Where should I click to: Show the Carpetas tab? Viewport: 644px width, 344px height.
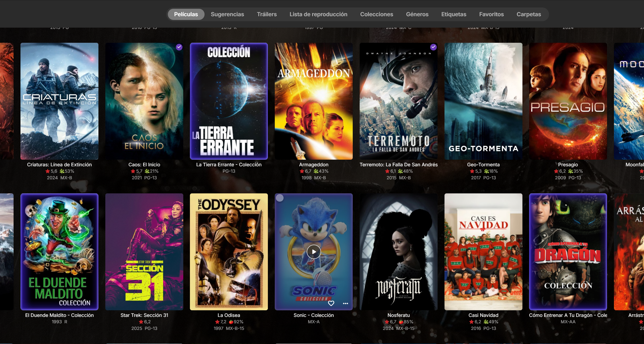529,14
